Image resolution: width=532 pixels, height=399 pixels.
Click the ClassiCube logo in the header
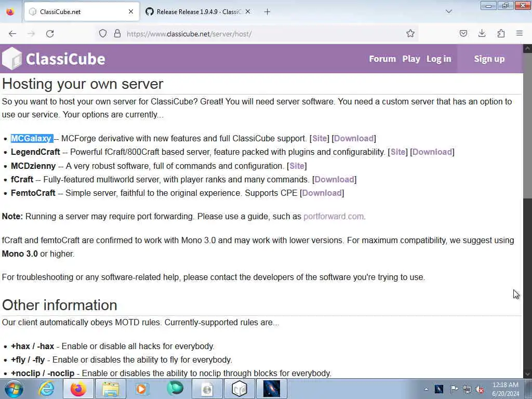click(54, 59)
